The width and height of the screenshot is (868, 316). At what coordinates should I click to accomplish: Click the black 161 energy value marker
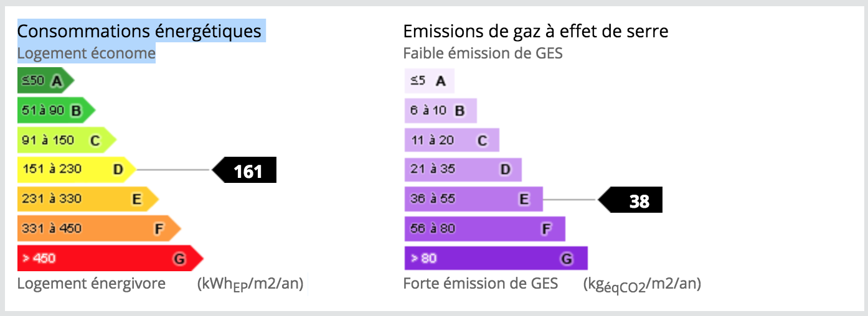pyautogui.click(x=244, y=170)
